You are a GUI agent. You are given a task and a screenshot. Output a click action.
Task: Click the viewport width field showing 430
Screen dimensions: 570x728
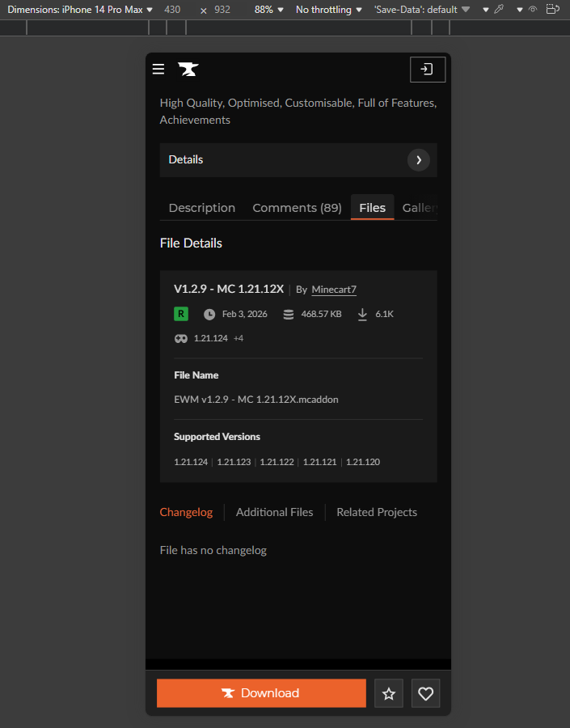(173, 10)
